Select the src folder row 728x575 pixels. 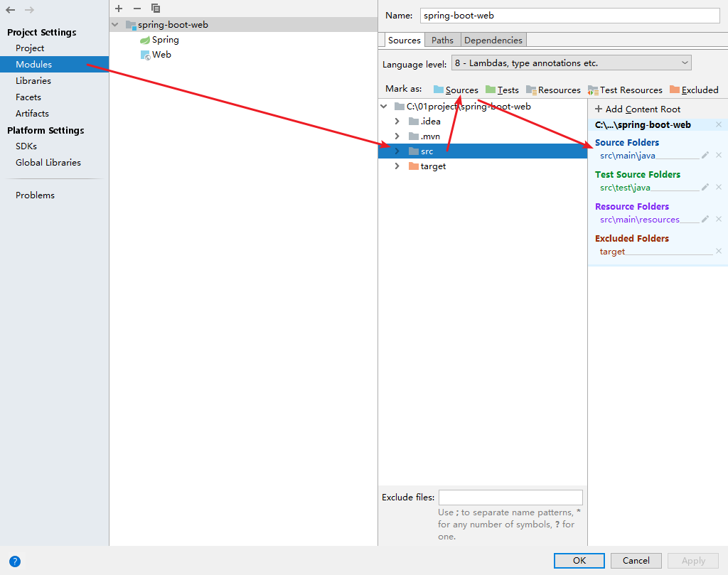point(483,151)
